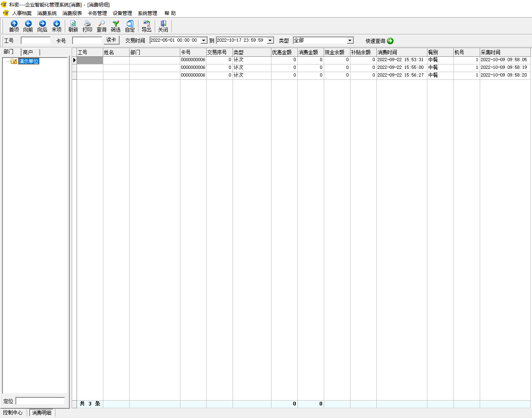Click the 部门 column header in grid
532x418 pixels.
[155, 52]
